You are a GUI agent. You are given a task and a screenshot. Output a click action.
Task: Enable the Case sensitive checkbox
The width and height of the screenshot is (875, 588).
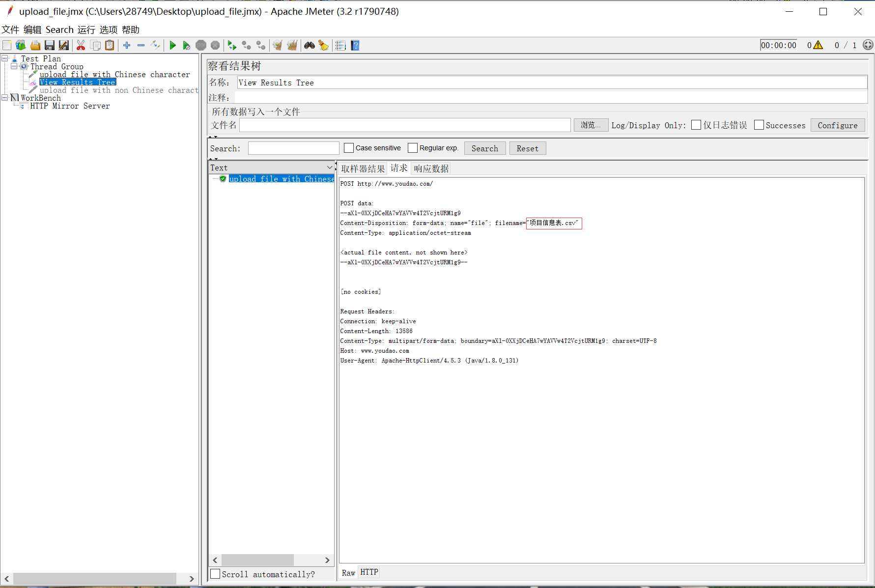(x=349, y=148)
